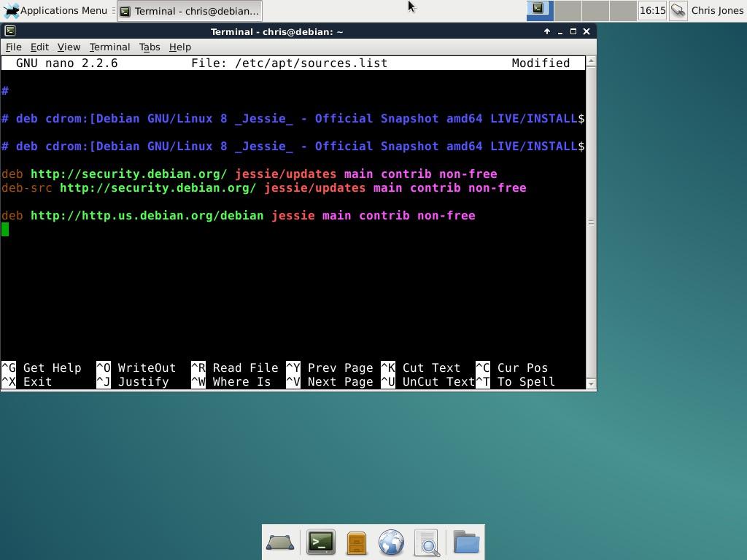747x560 pixels.
Task: Open the Application Finder magnifier icon
Action: (x=427, y=542)
